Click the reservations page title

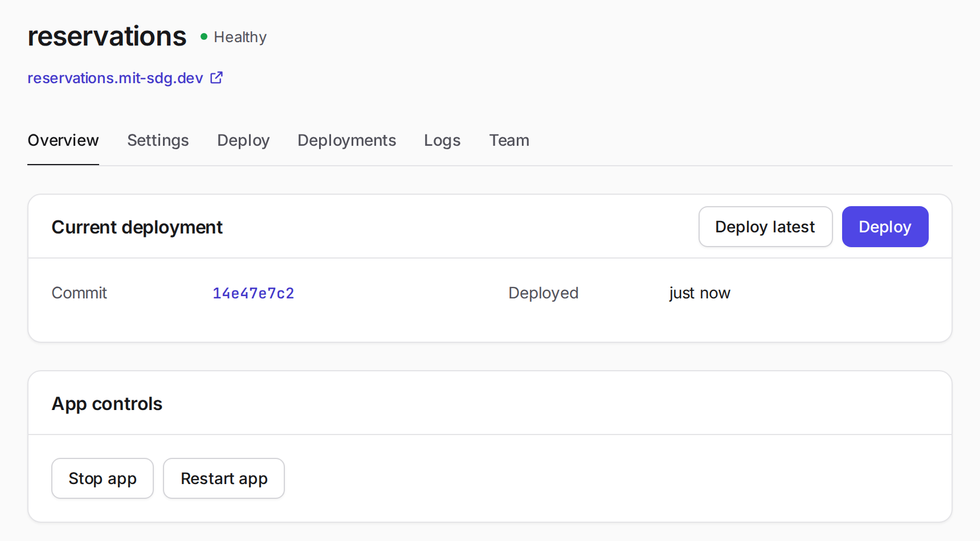[107, 36]
